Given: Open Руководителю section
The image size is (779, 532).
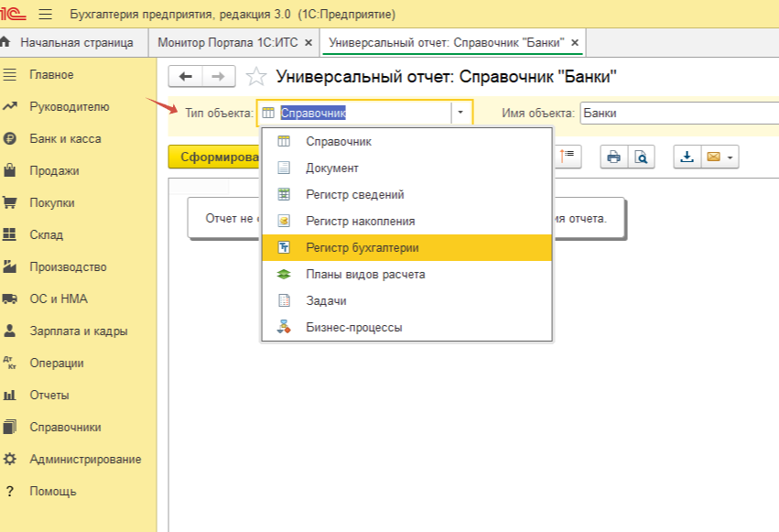Looking at the screenshot, I should pos(79,107).
